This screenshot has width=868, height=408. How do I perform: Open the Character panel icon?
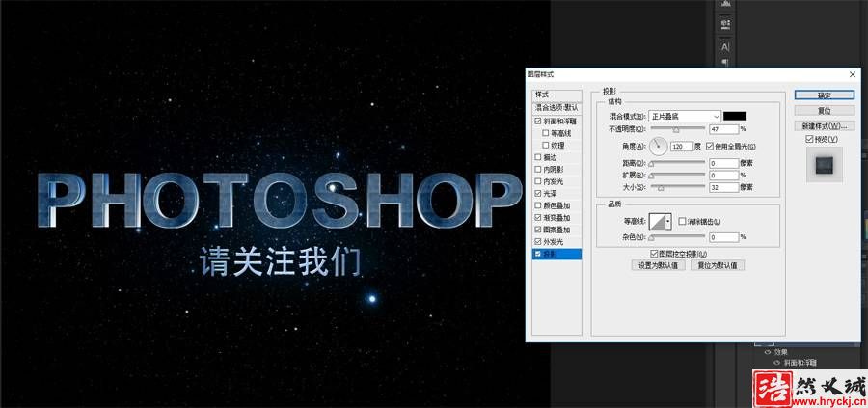coord(725,46)
